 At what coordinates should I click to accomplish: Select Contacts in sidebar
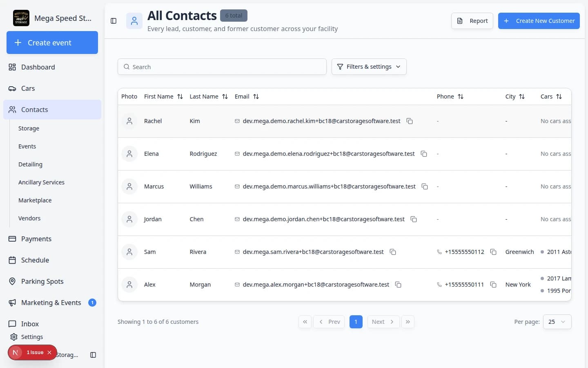[x=52, y=110]
